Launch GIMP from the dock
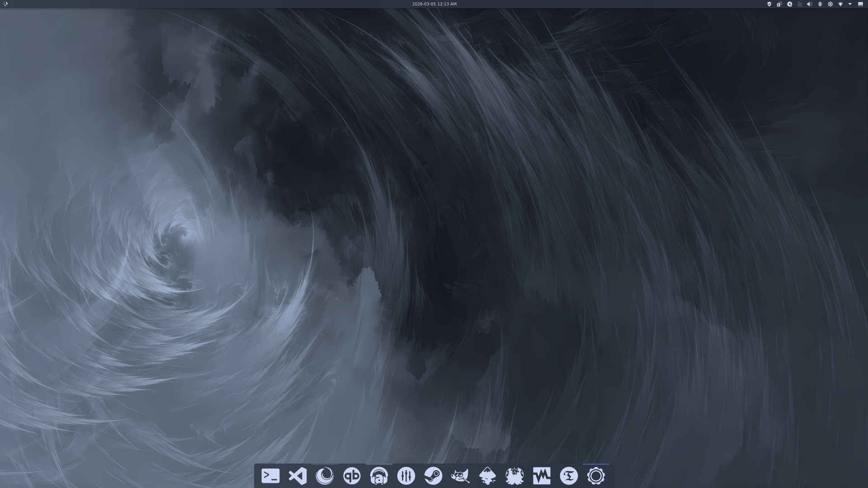The image size is (868, 488). click(x=460, y=476)
